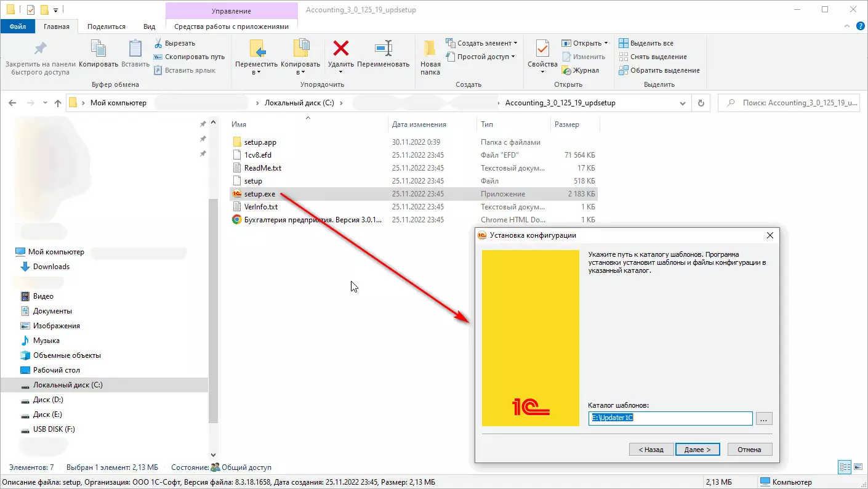Switch to the large icons view in status bar
This screenshot has height=489, width=868.
pos(857,467)
